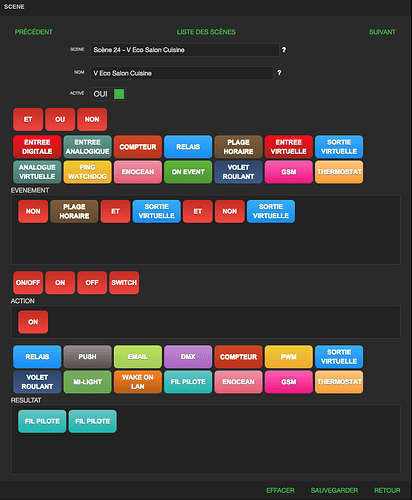The width and height of the screenshot is (412, 500).
Task: Open the Scène selection field
Action: (185, 50)
